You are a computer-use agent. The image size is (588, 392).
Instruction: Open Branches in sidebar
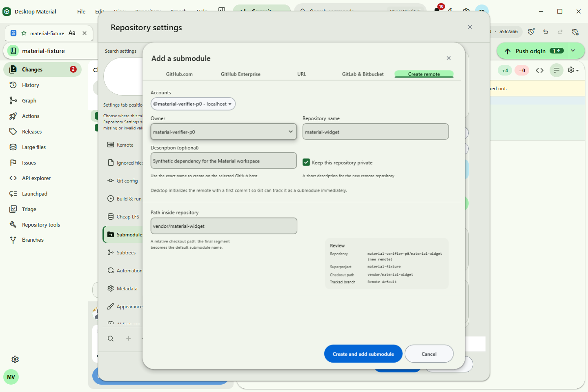click(x=42, y=240)
